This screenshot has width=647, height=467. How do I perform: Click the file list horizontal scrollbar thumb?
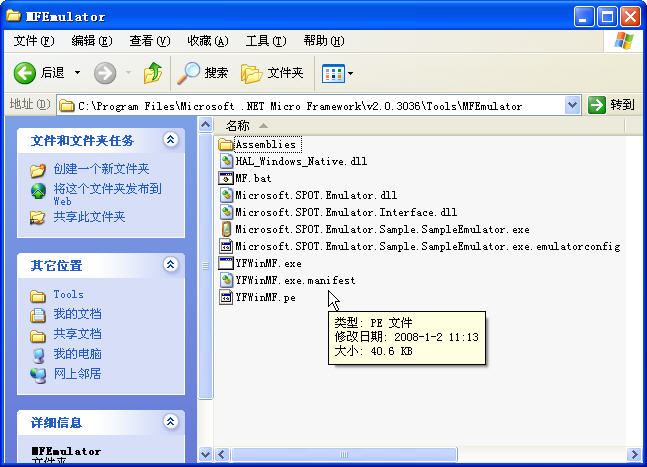coord(344,455)
